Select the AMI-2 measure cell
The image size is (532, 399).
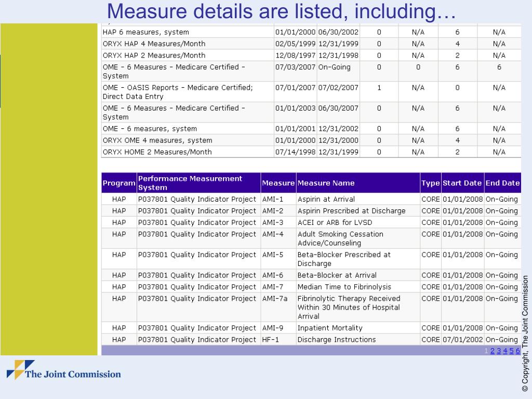[x=278, y=211]
